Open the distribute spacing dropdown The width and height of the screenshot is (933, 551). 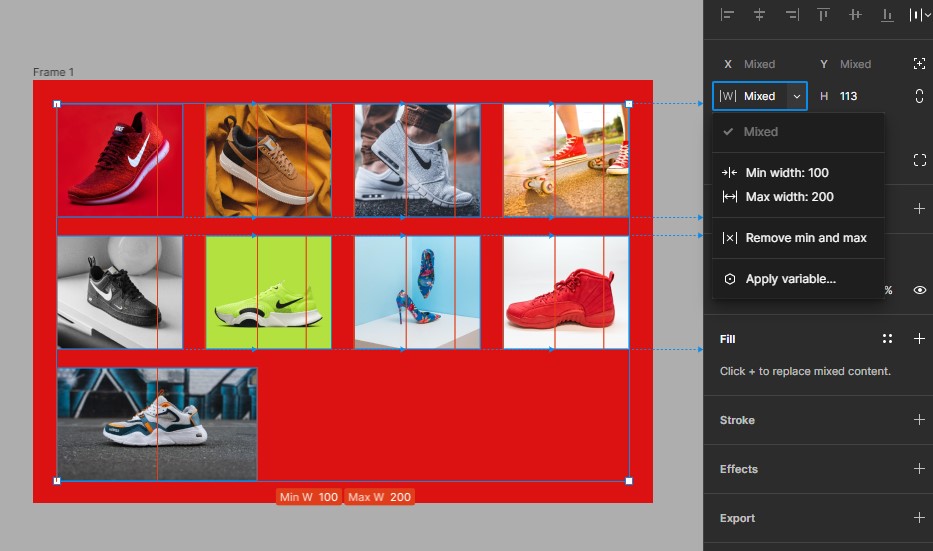pos(919,15)
